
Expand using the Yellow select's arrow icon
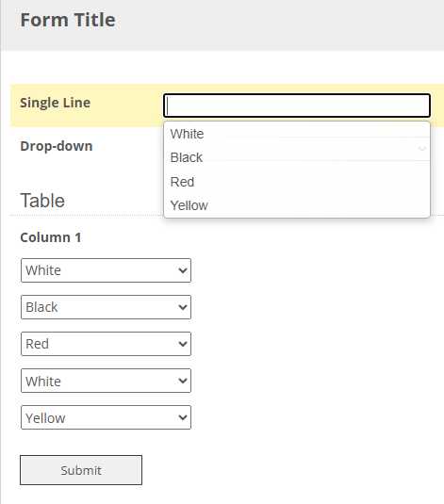pyautogui.click(x=183, y=417)
